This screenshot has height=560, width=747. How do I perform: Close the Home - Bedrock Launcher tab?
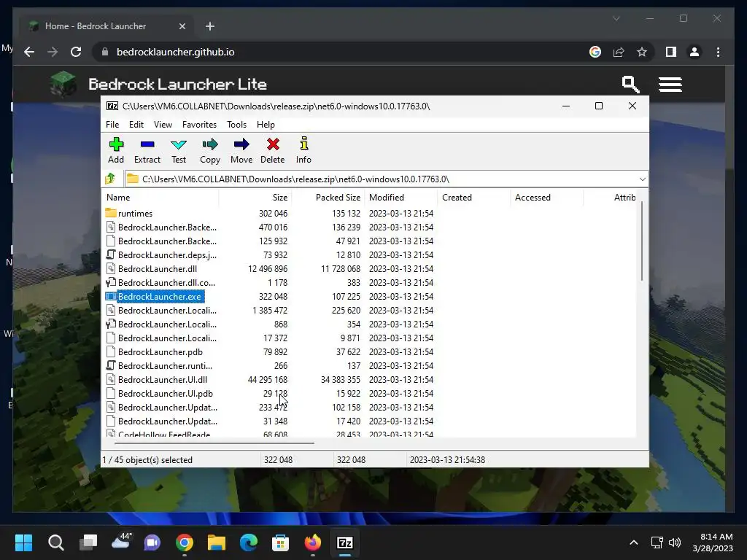click(182, 26)
